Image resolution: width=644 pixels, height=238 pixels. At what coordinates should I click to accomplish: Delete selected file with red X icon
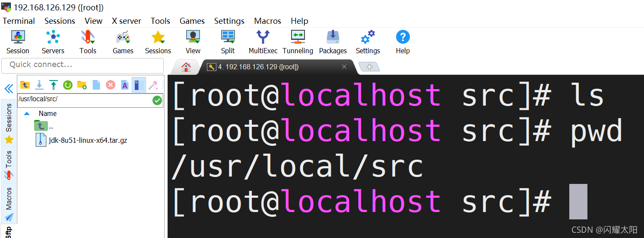click(x=111, y=85)
